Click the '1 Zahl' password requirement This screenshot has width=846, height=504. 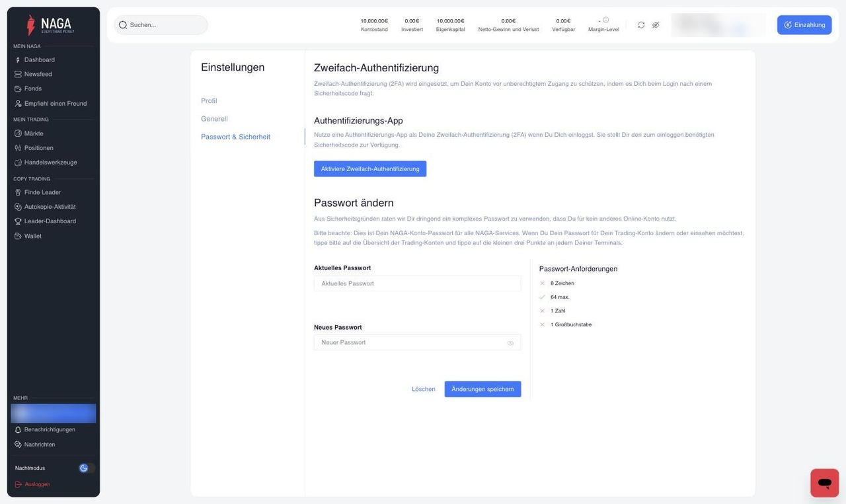pyautogui.click(x=558, y=310)
